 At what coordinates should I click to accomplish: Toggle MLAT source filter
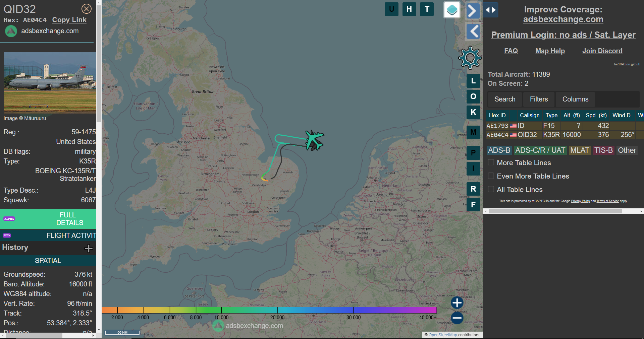coord(580,150)
